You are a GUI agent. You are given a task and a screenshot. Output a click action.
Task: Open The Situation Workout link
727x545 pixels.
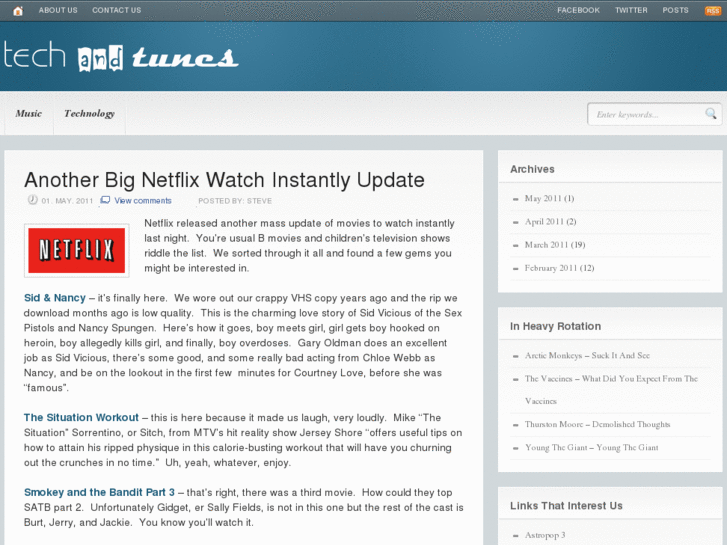[81, 417]
